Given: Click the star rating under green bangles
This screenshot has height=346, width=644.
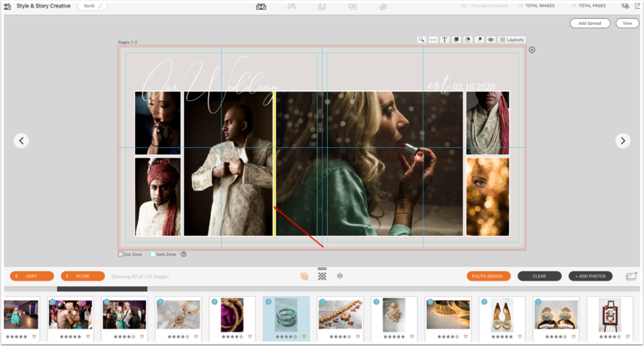Looking at the screenshot, I should click(x=286, y=336).
